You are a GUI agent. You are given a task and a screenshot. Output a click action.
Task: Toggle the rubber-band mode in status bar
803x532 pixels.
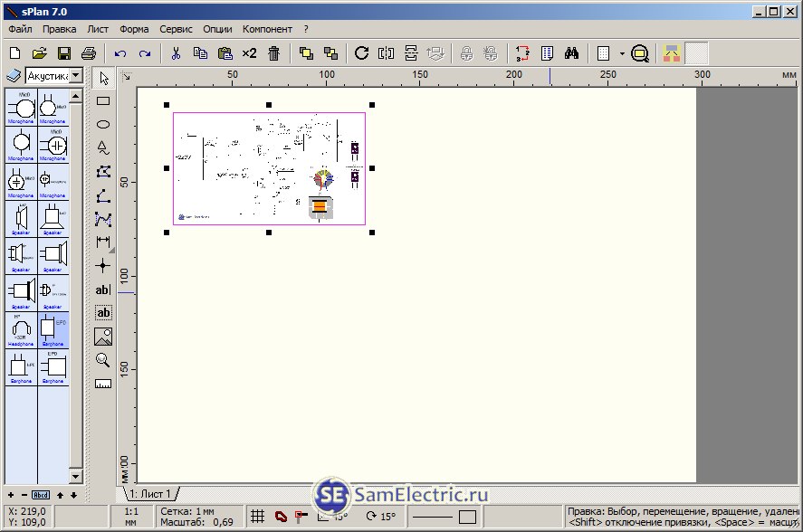pyautogui.click(x=281, y=517)
